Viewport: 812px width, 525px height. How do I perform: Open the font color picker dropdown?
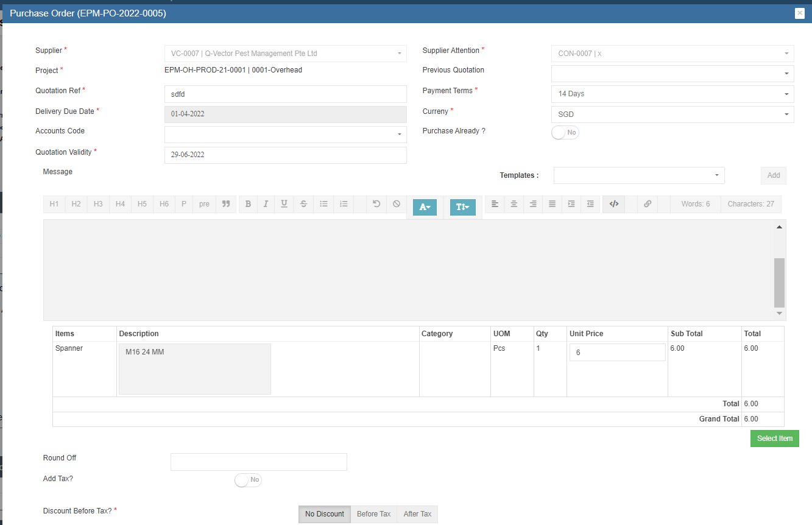pos(425,207)
